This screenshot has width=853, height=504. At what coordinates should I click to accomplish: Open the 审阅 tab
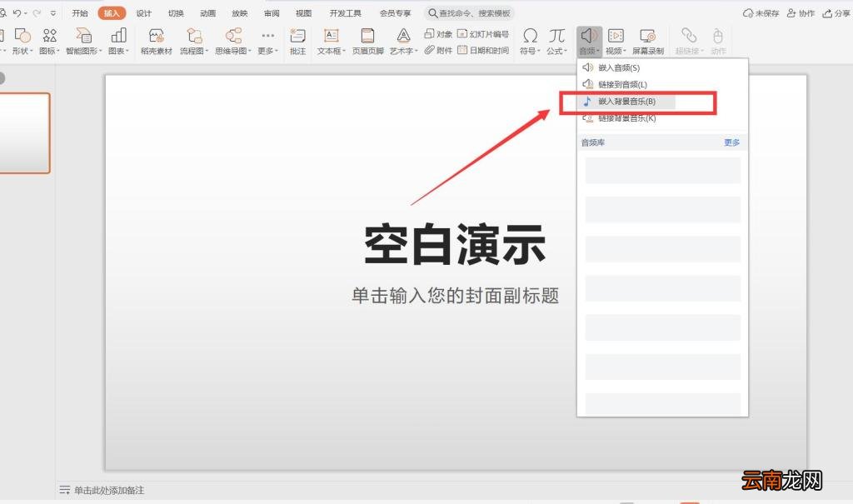(x=272, y=13)
